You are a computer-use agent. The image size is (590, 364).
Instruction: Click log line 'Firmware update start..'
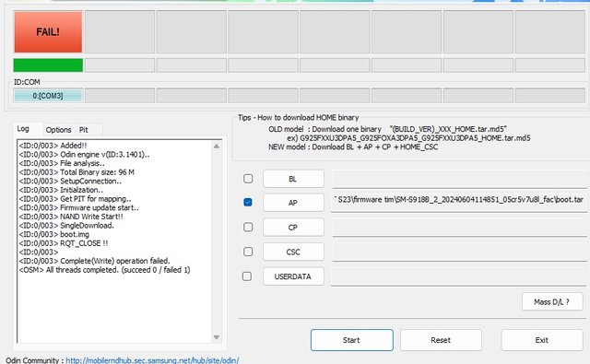(79, 208)
